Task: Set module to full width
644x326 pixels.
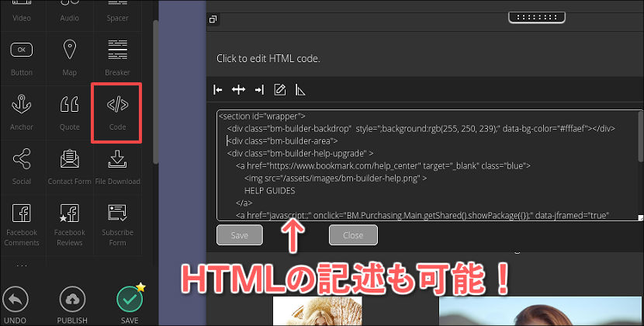Action: coord(239,89)
